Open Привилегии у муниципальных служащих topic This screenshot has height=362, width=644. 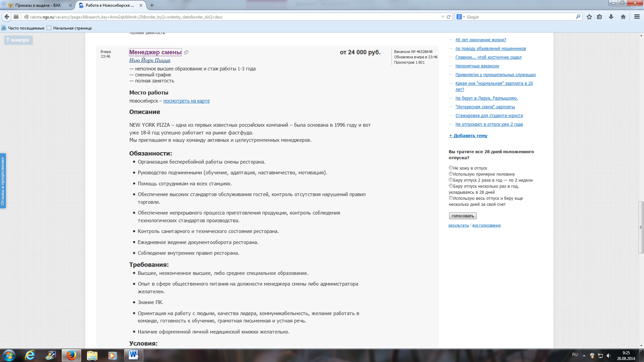tap(495, 75)
